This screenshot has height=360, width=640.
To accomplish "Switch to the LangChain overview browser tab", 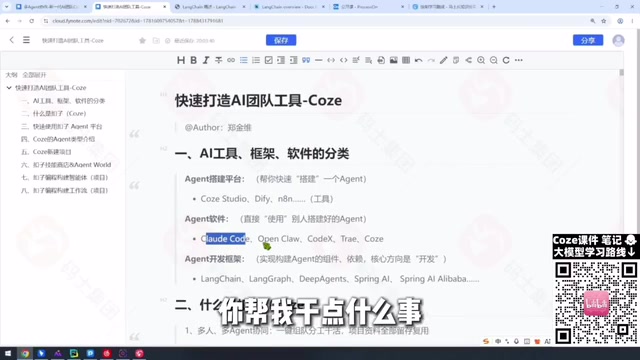I will click(x=289, y=7).
